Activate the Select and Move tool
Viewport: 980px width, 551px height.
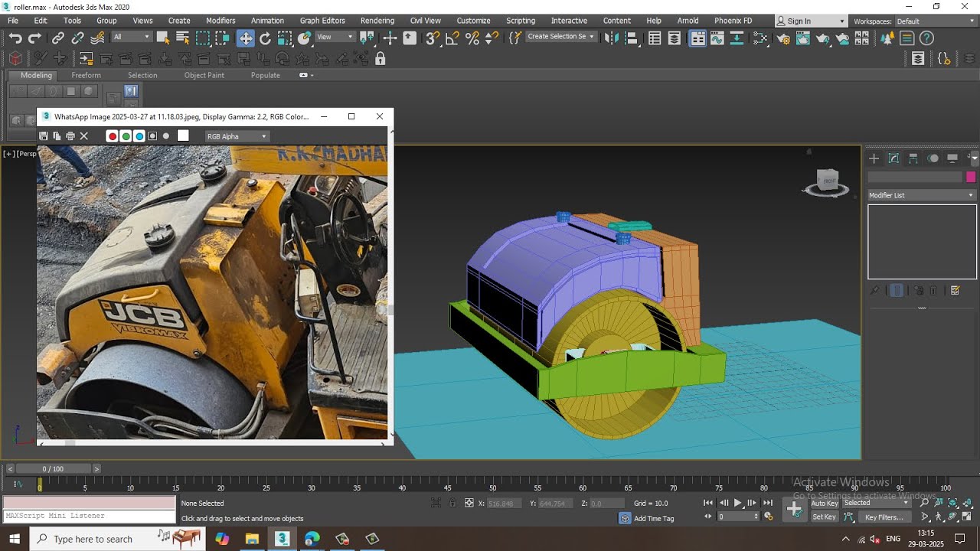pos(246,38)
